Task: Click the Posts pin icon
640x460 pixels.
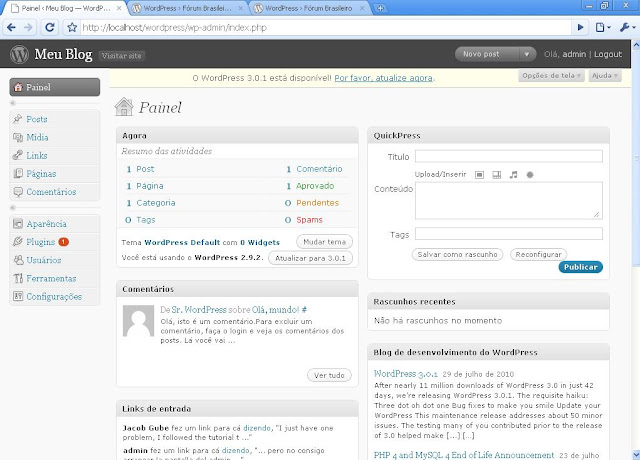Action: point(18,119)
